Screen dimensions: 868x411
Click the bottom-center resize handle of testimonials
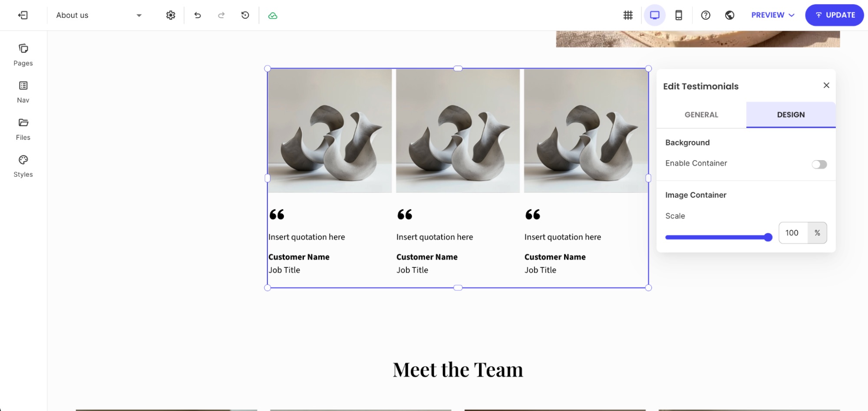(458, 288)
